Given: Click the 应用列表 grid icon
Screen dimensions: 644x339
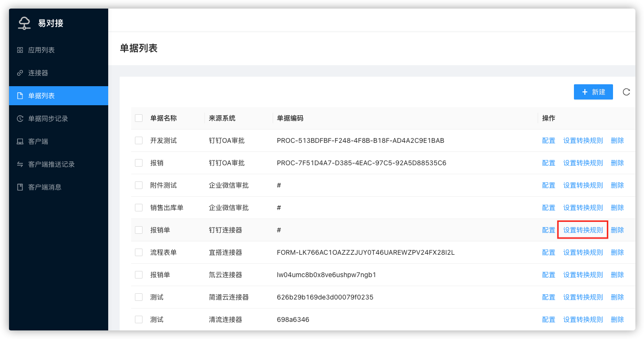Looking at the screenshot, I should coord(20,50).
